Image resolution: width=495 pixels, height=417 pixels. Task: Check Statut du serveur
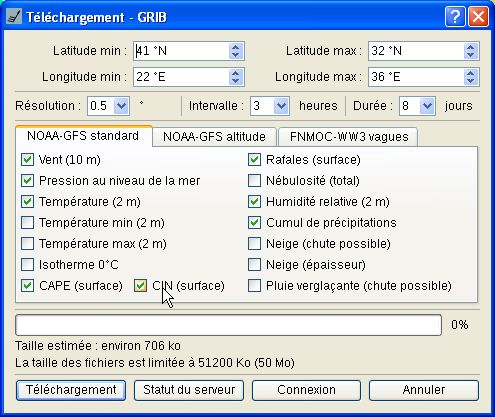tap(189, 390)
